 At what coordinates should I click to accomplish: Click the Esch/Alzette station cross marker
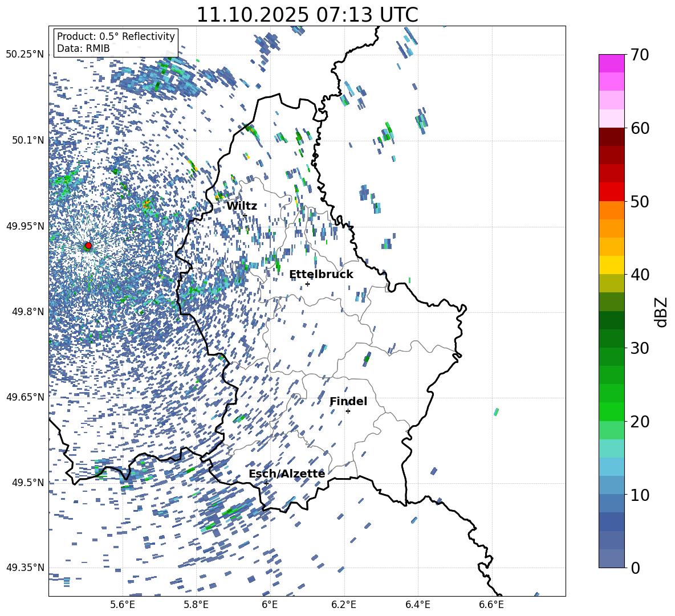(x=266, y=483)
